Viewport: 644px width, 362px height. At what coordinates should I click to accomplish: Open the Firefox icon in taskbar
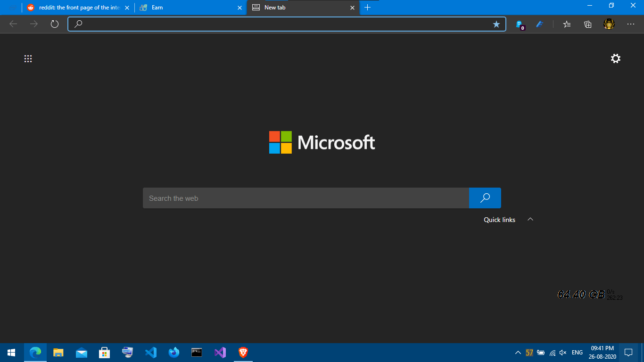(174, 352)
